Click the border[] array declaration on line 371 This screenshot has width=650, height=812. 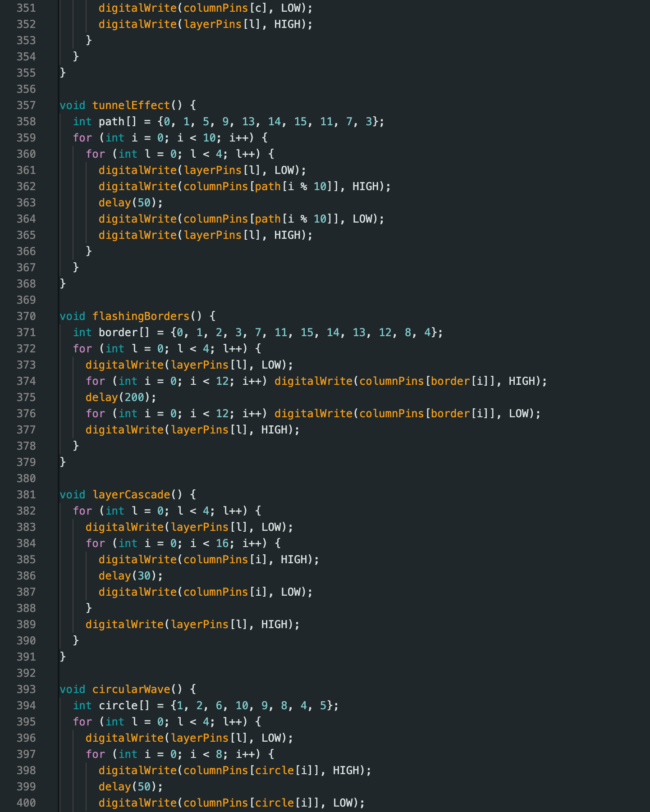point(258,333)
